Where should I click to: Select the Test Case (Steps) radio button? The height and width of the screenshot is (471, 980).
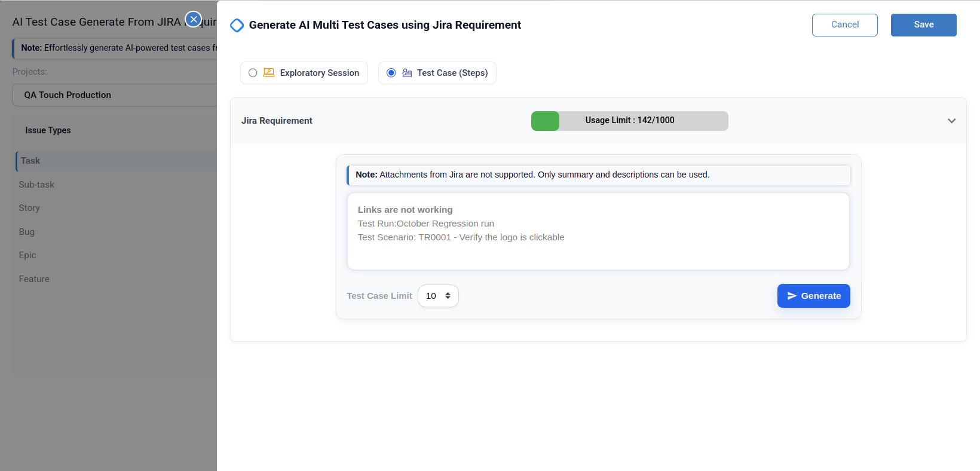click(391, 73)
